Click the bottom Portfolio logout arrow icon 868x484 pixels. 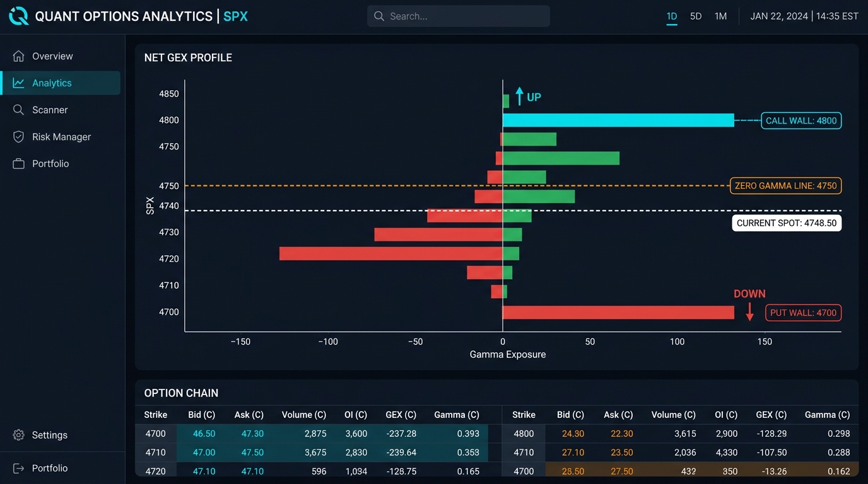tap(19, 468)
